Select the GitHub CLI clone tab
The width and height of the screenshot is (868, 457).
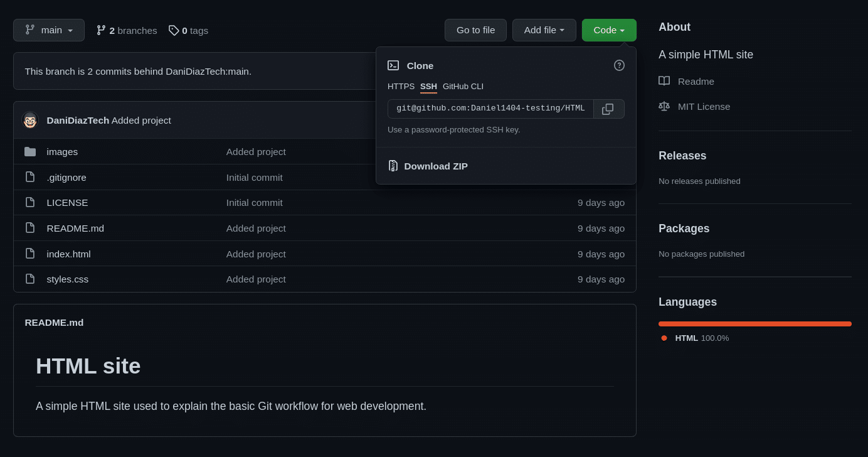(463, 87)
